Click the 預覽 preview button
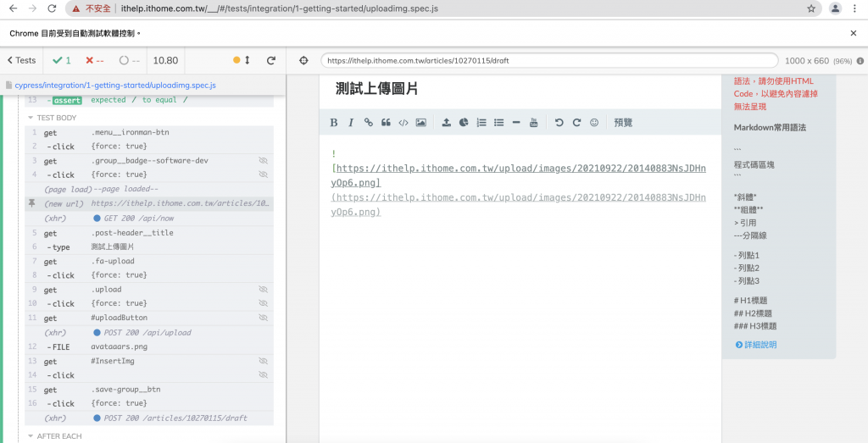Screen dimensions: 868x443 point(623,123)
